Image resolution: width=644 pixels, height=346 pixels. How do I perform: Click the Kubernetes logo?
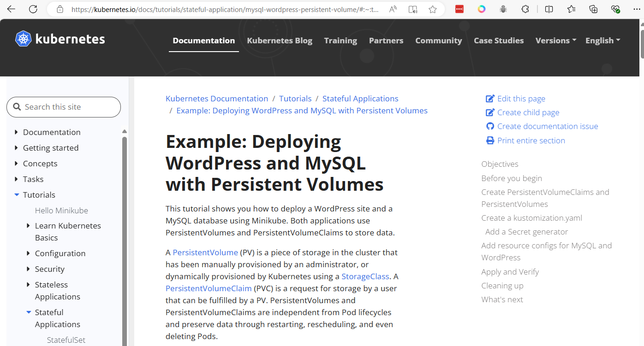(x=60, y=39)
